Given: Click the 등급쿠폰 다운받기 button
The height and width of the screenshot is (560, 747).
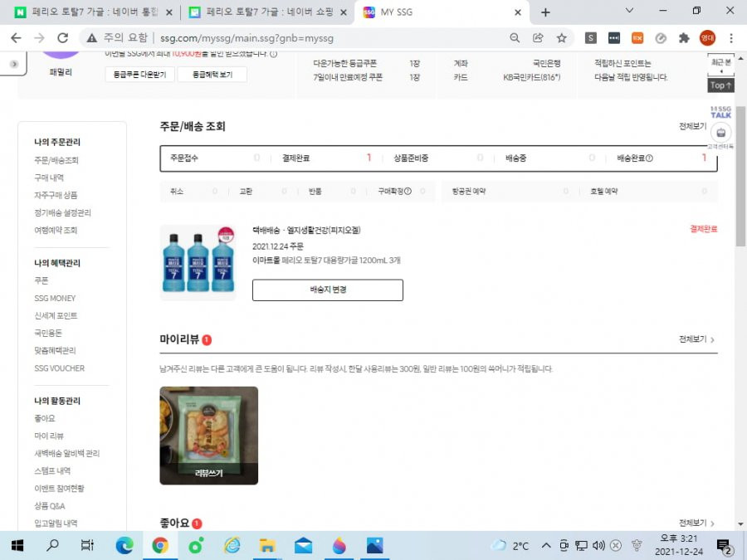Looking at the screenshot, I should click(139, 75).
